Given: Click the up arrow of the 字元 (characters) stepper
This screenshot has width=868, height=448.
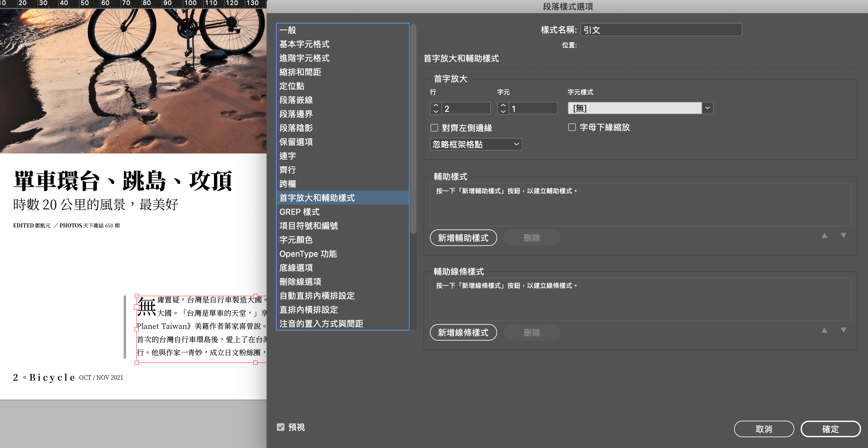Looking at the screenshot, I should tap(503, 105).
